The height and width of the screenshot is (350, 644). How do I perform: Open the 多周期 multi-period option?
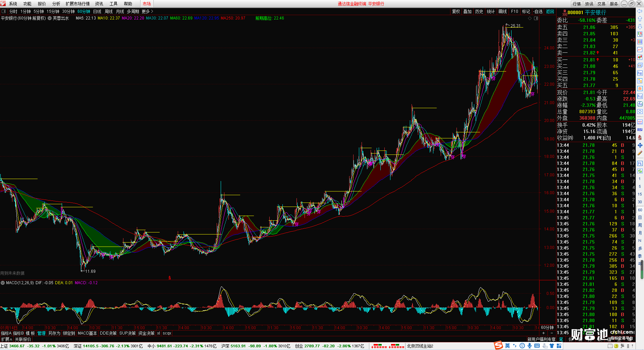(133, 11)
